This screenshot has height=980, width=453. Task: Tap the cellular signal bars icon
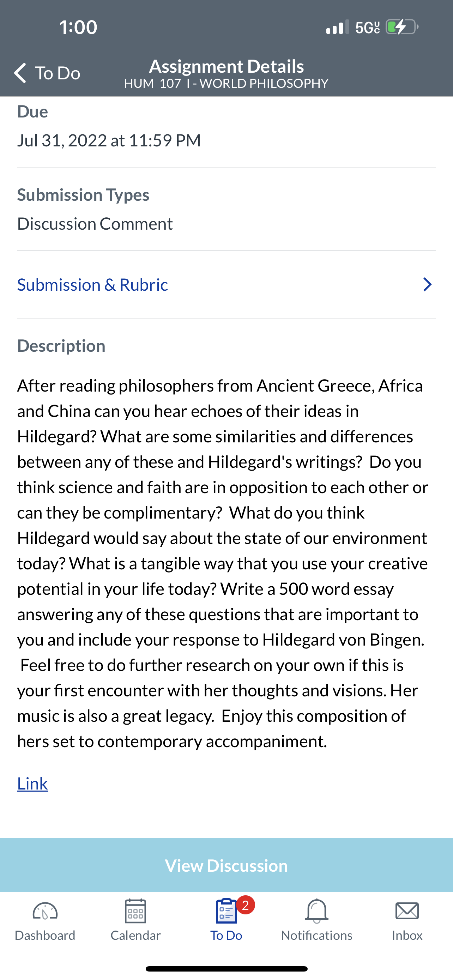[337, 27]
